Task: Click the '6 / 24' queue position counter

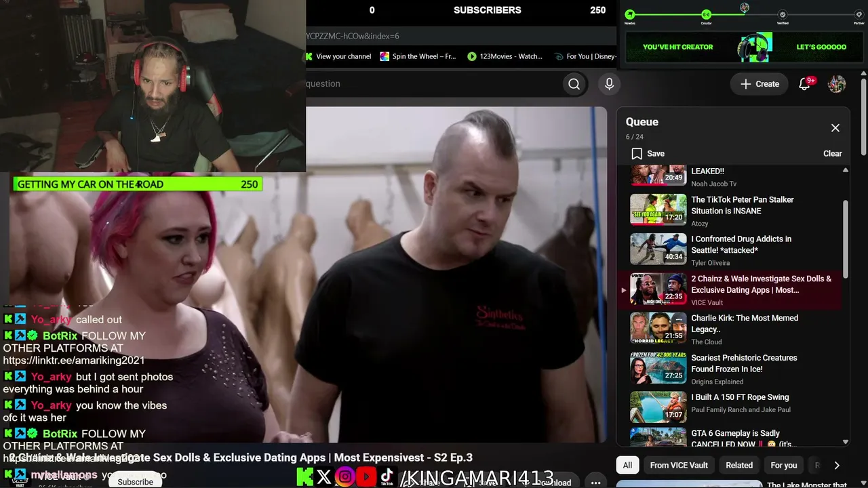Action: 635,137
